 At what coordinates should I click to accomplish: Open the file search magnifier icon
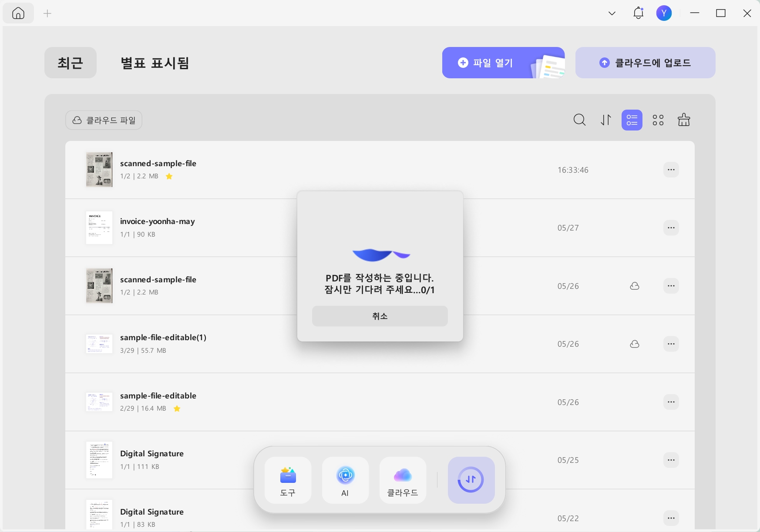click(x=579, y=120)
